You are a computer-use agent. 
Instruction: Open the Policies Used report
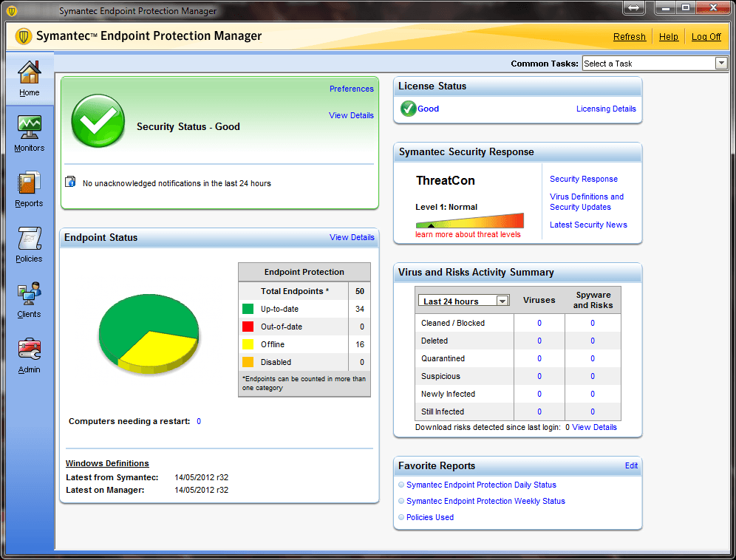tap(430, 517)
